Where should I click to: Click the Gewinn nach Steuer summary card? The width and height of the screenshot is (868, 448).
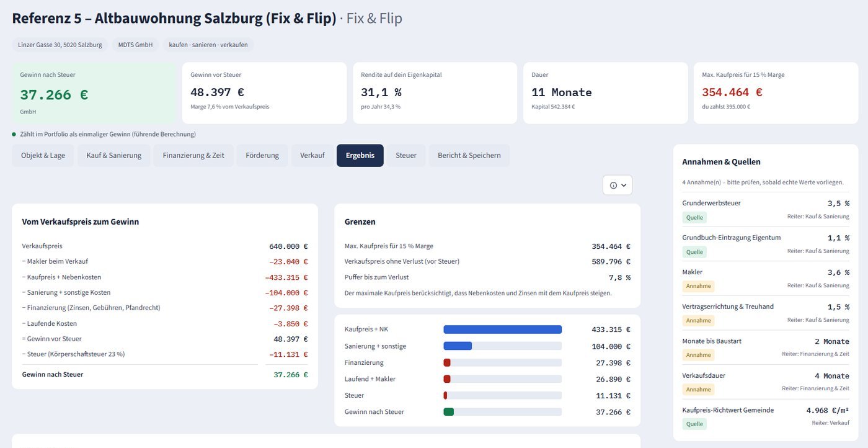click(94, 93)
